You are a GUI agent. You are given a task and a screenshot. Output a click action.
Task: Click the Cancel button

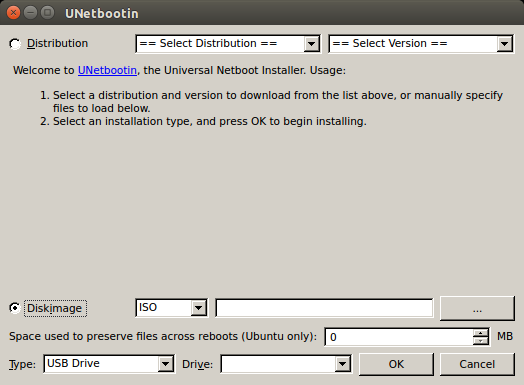click(x=477, y=364)
